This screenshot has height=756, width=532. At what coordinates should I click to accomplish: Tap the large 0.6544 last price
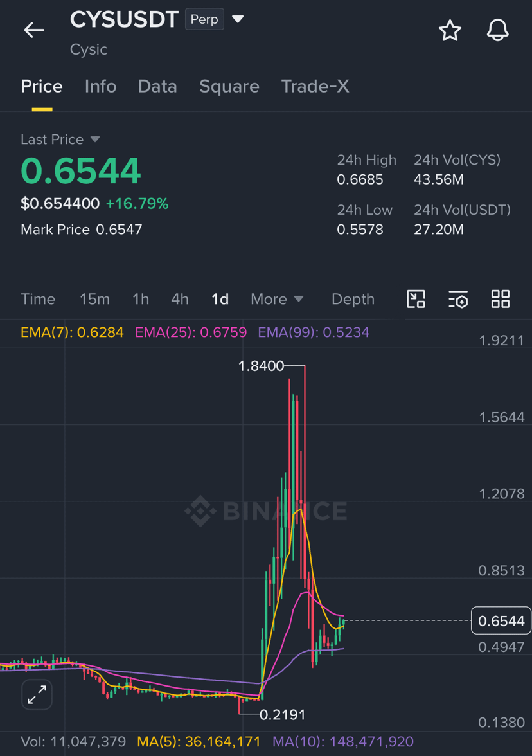(81, 171)
